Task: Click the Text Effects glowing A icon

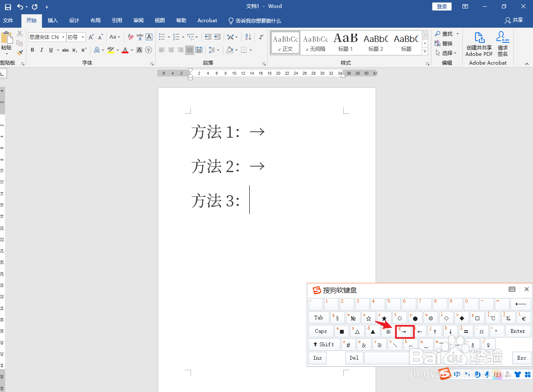Action: coord(97,50)
